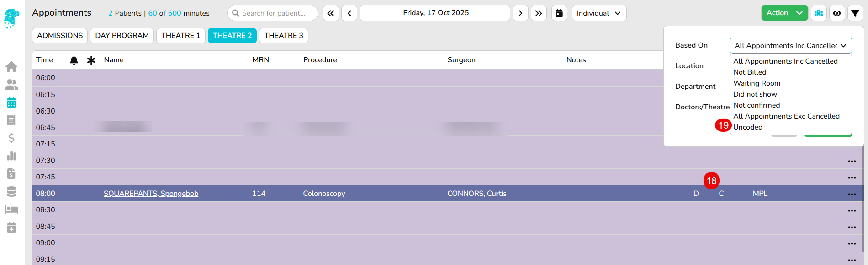Choose Not Billed from the list

(x=750, y=72)
